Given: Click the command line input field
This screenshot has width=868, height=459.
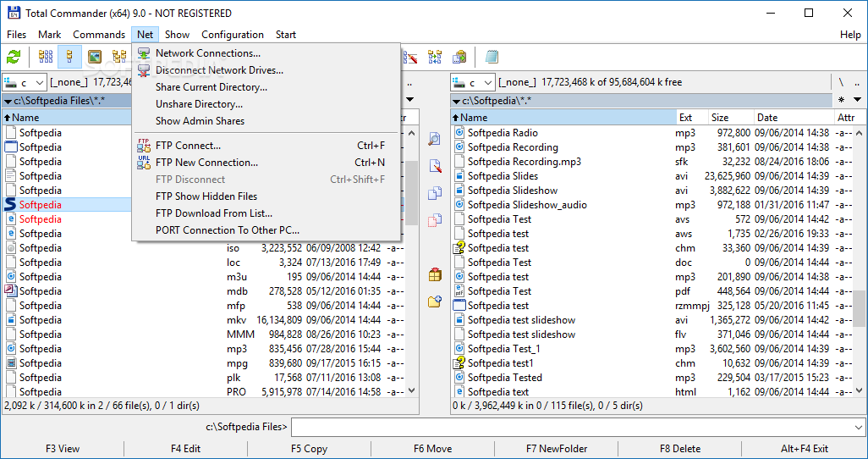Looking at the screenshot, I should [572, 427].
